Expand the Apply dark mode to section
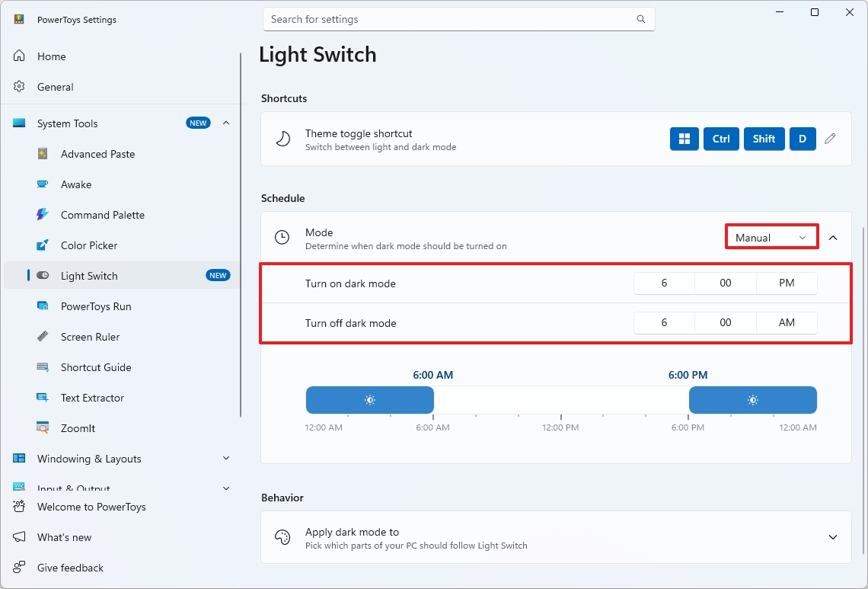This screenshot has width=868, height=589. [x=833, y=537]
